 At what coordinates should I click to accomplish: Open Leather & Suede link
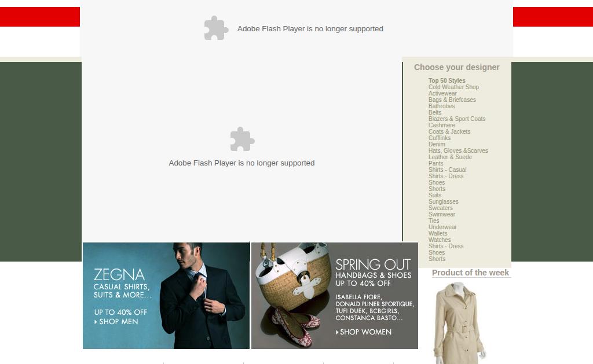pos(450,157)
